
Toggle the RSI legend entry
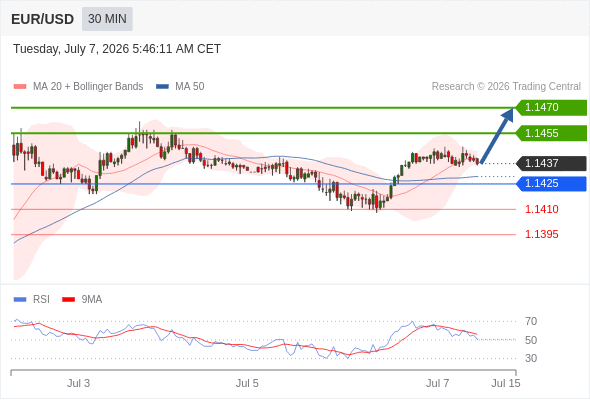tap(32, 300)
